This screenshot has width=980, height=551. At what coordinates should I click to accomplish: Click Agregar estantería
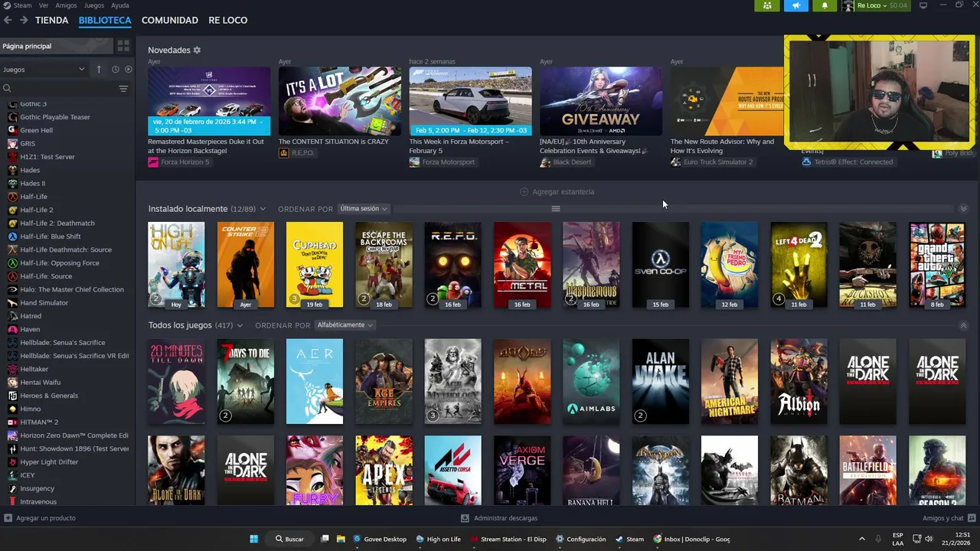click(x=557, y=192)
